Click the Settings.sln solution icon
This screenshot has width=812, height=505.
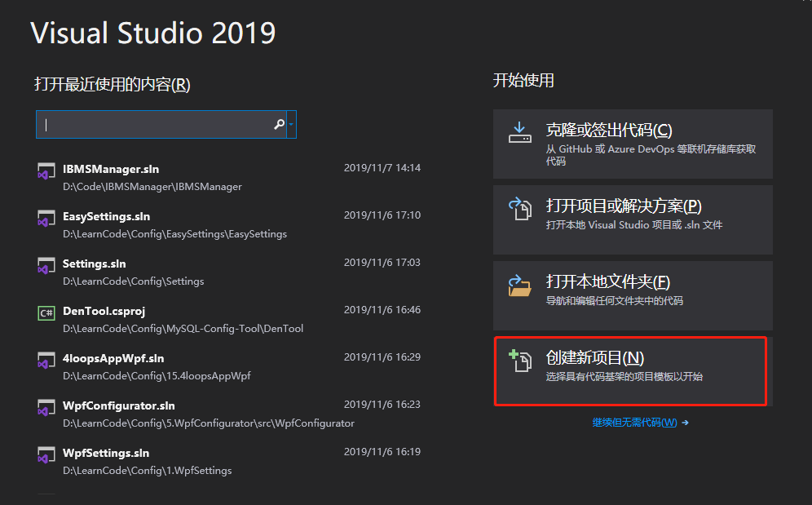46,265
